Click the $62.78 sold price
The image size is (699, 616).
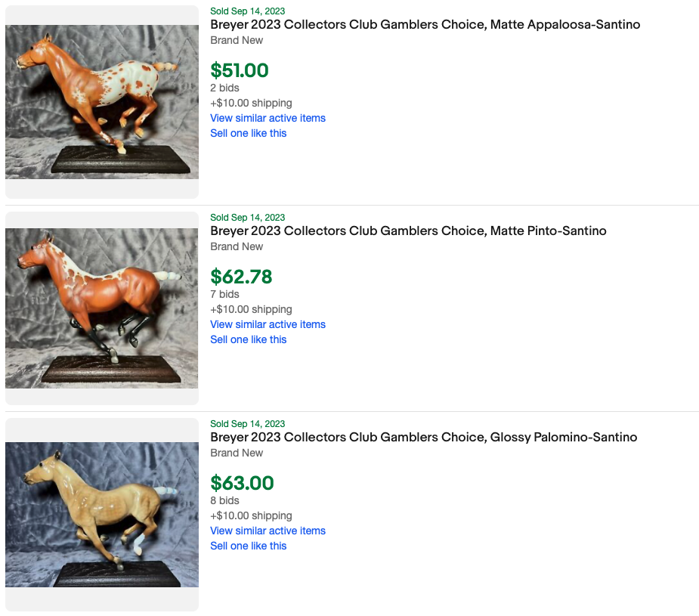click(241, 277)
